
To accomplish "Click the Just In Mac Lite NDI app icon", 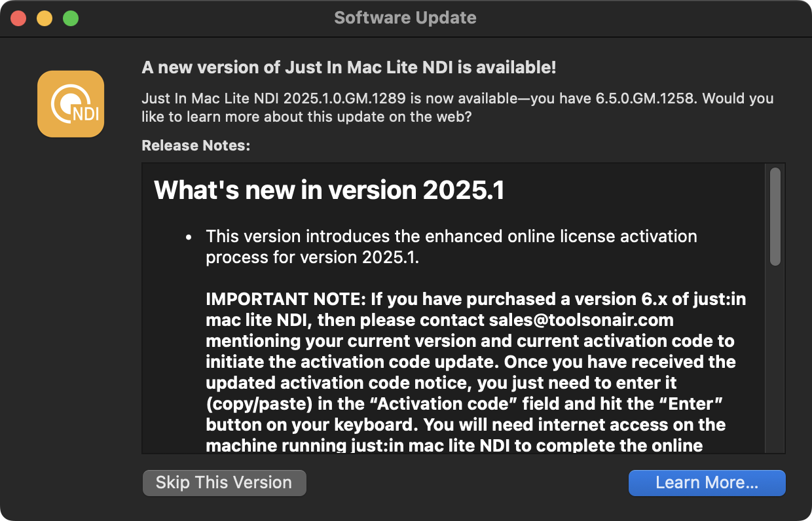I will [x=71, y=104].
